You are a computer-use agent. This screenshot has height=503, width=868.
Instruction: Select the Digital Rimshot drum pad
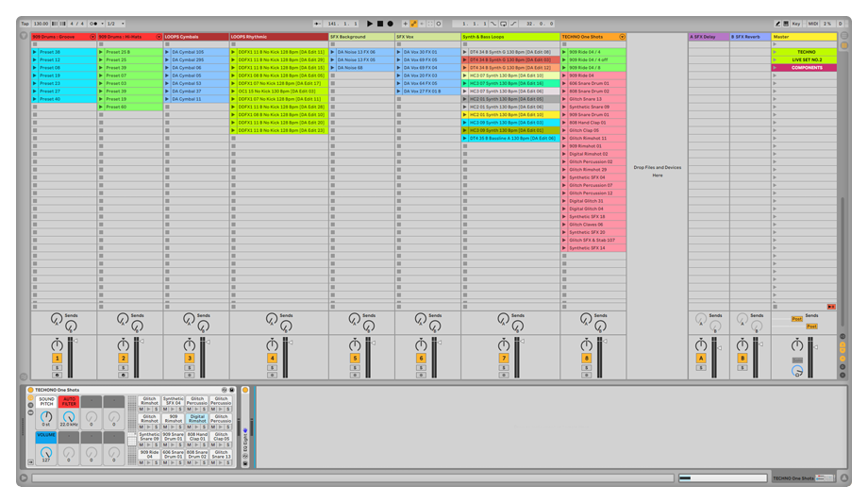point(197,418)
